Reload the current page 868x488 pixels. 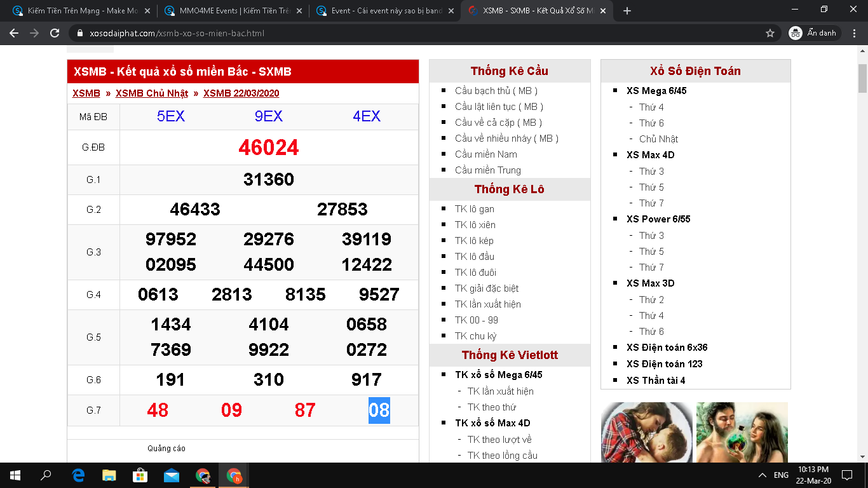click(55, 33)
